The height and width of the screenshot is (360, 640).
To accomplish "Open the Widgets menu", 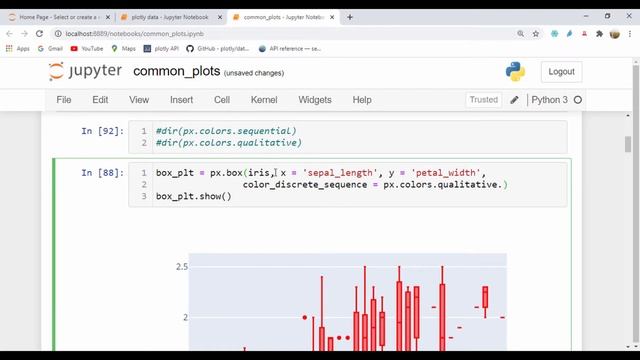I will point(315,100).
